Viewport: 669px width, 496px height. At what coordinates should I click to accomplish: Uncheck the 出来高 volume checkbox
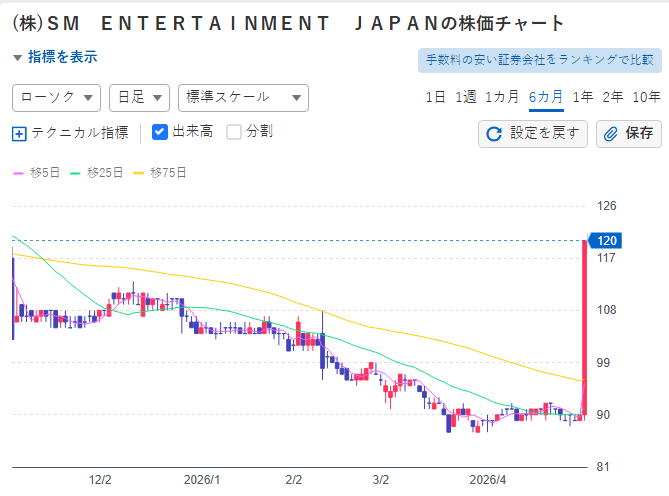(x=160, y=132)
